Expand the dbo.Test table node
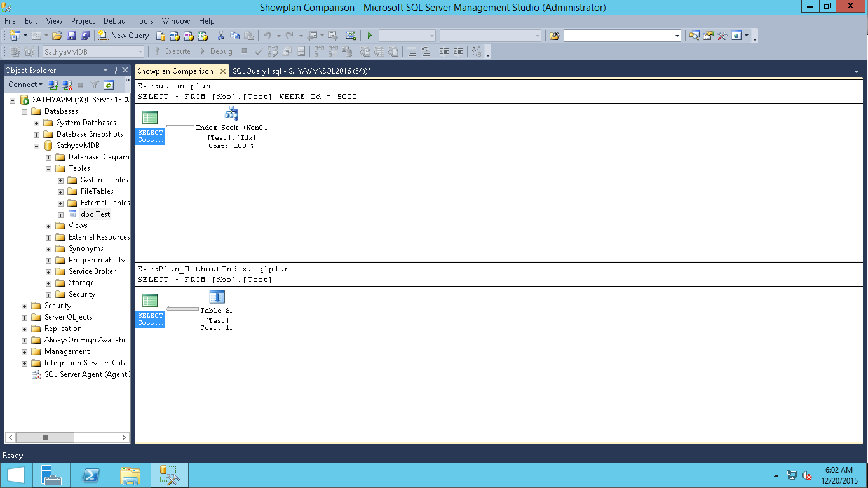Viewport: 868px width, 488px height. [61, 214]
